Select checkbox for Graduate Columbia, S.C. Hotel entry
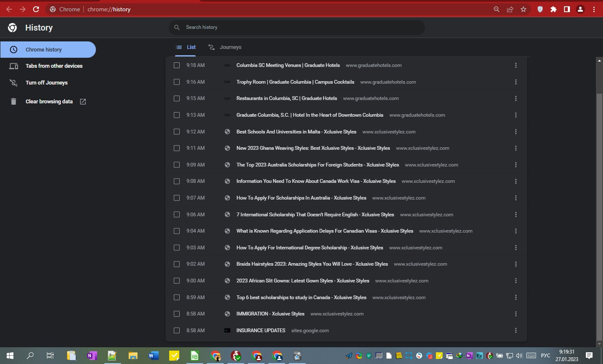This screenshot has width=603, height=364. [177, 115]
